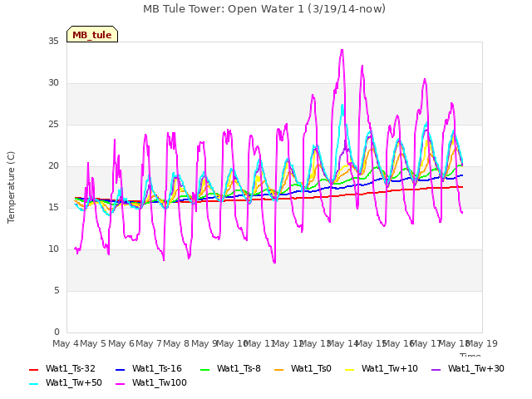Click the 35 y-axis tick label
This screenshot has width=532, height=399.
point(53,42)
